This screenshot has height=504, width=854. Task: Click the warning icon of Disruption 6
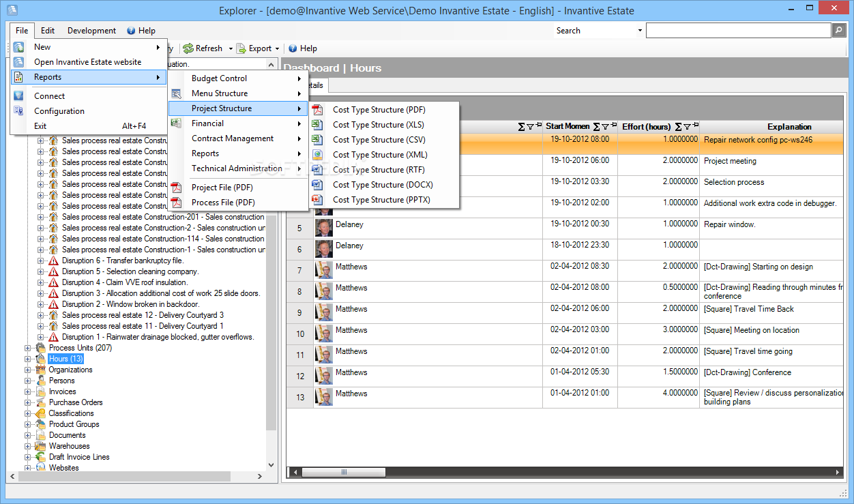pyautogui.click(x=53, y=261)
